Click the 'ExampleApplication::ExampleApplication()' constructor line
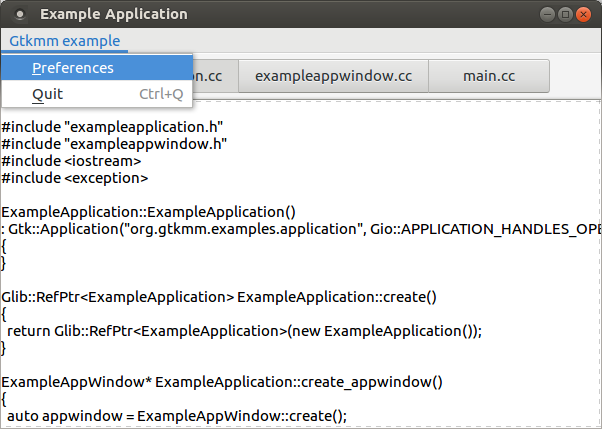 tap(149, 212)
